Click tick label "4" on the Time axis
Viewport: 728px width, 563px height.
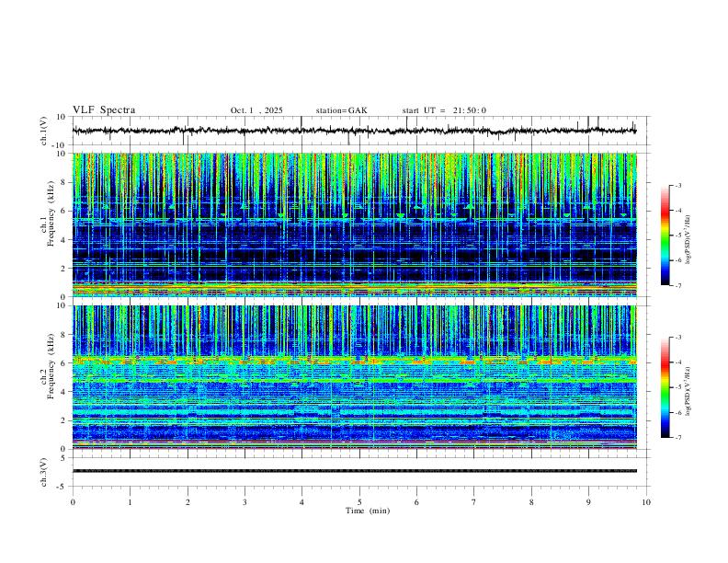pyautogui.click(x=301, y=502)
